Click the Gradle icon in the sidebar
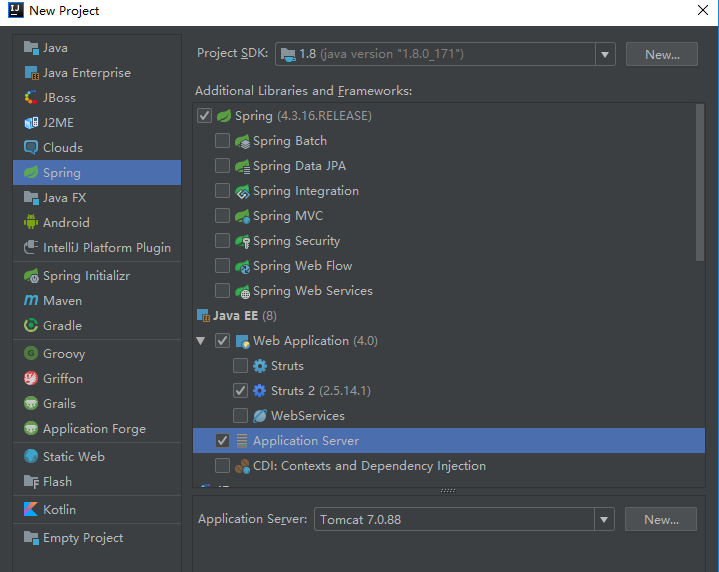The image size is (719, 572). 30,325
